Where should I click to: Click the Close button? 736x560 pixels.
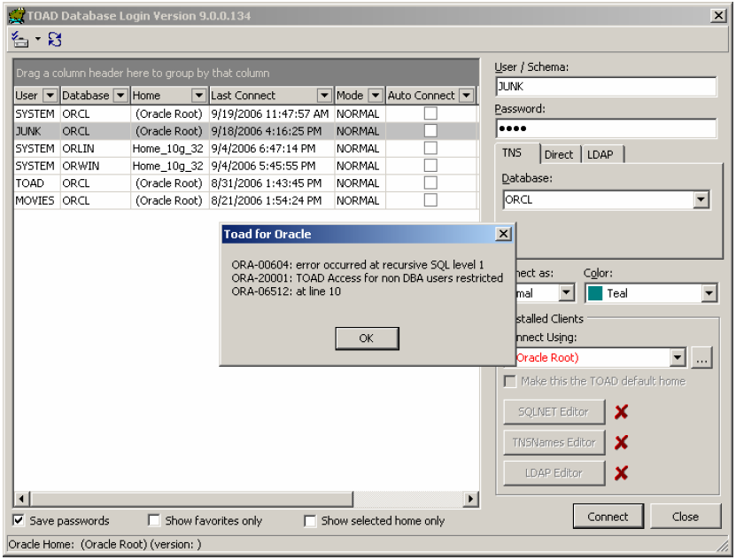click(686, 517)
